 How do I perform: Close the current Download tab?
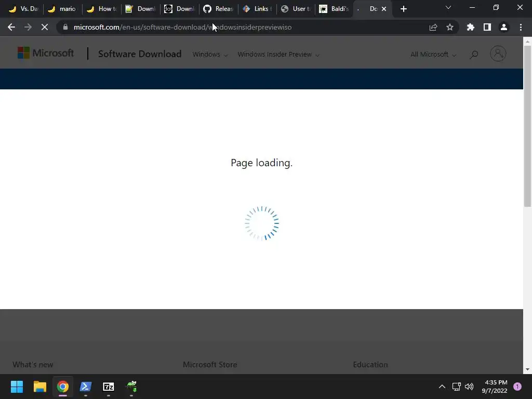[384, 9]
